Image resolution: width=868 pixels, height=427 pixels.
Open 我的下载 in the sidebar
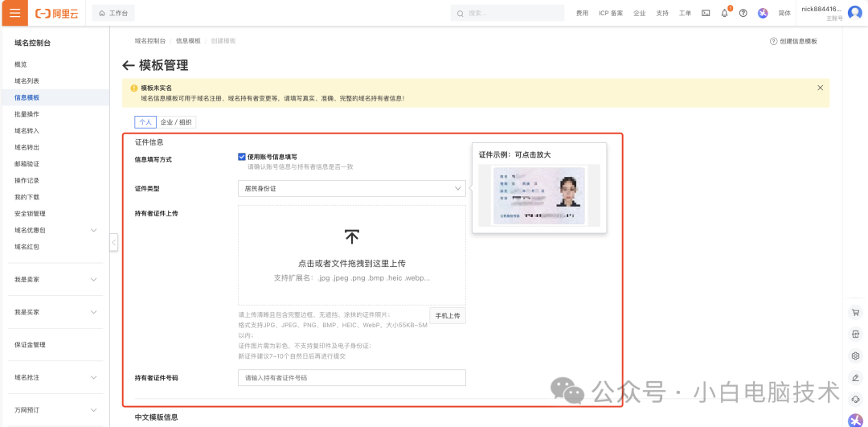pyautogui.click(x=27, y=197)
